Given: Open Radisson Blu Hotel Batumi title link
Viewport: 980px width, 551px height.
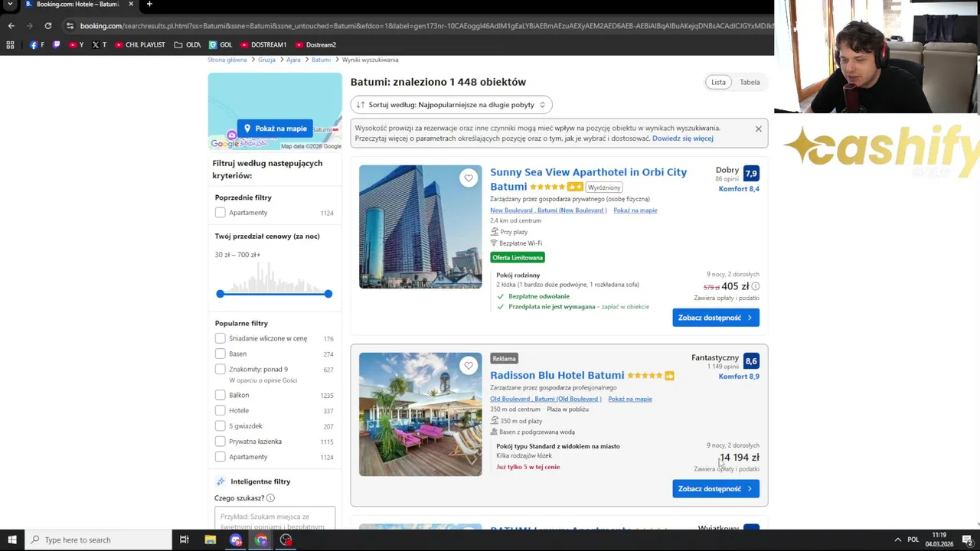Looking at the screenshot, I should [557, 375].
